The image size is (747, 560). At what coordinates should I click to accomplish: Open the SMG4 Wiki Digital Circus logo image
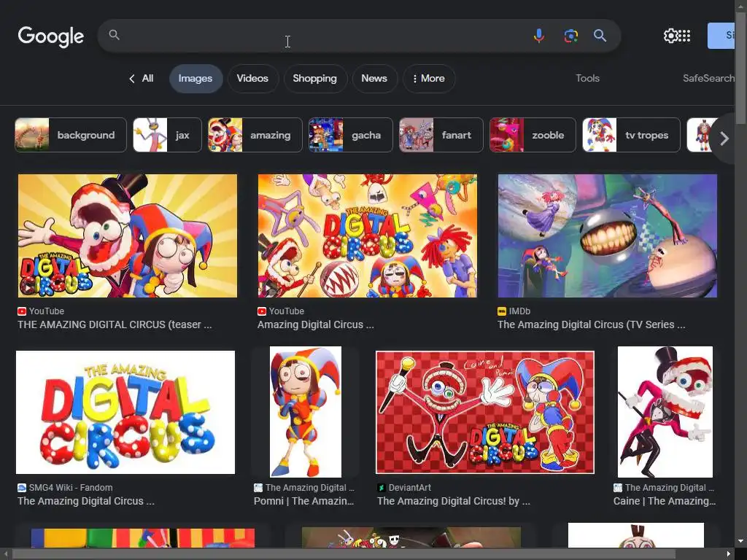pos(125,413)
